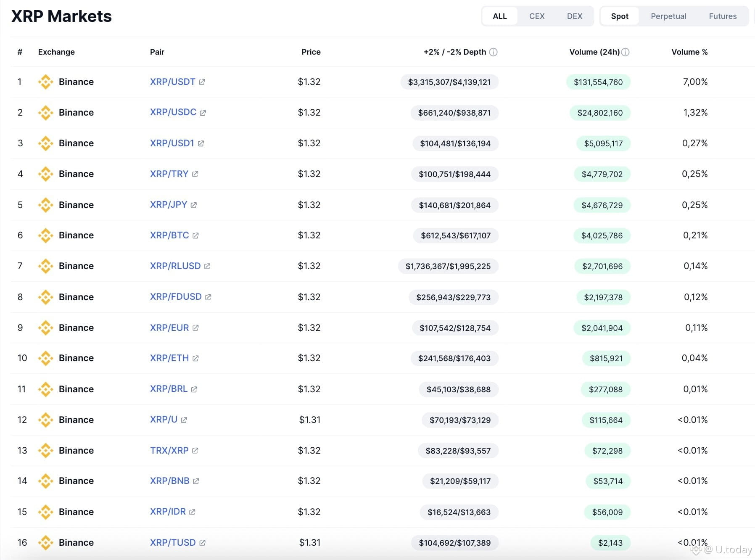The width and height of the screenshot is (755, 560).
Task: Switch to the DEX filter tab
Action: [575, 16]
